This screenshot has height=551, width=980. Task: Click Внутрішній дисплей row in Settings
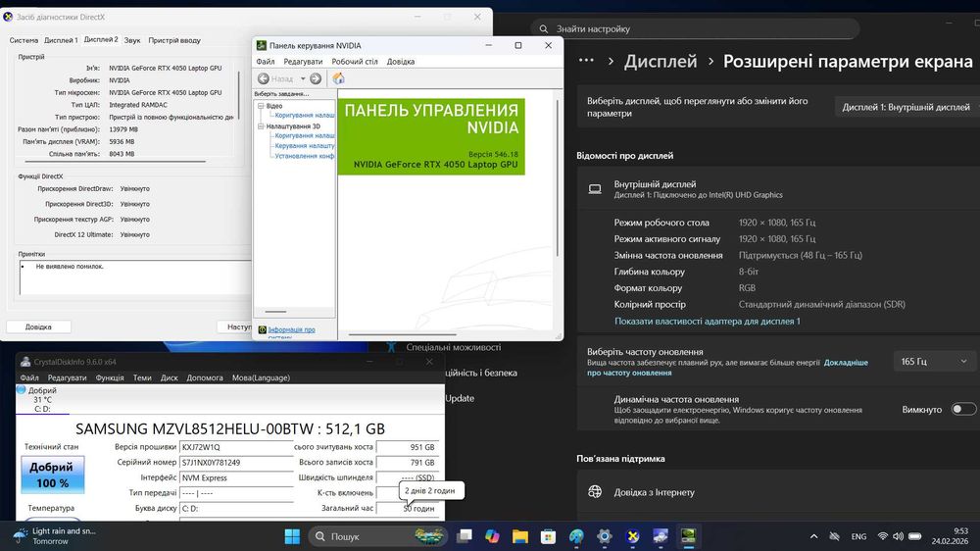click(x=778, y=189)
